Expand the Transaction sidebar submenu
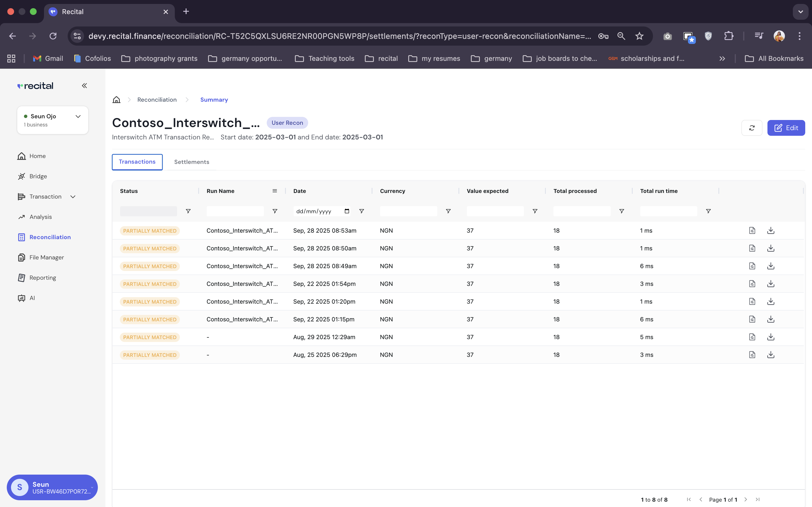The height and width of the screenshot is (507, 812). point(73,197)
